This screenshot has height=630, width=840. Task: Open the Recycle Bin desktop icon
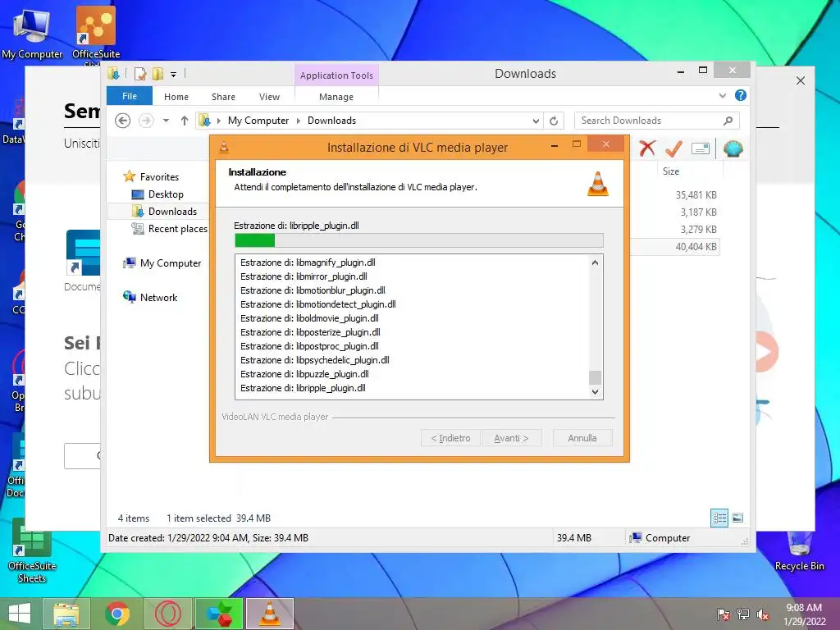(799, 552)
